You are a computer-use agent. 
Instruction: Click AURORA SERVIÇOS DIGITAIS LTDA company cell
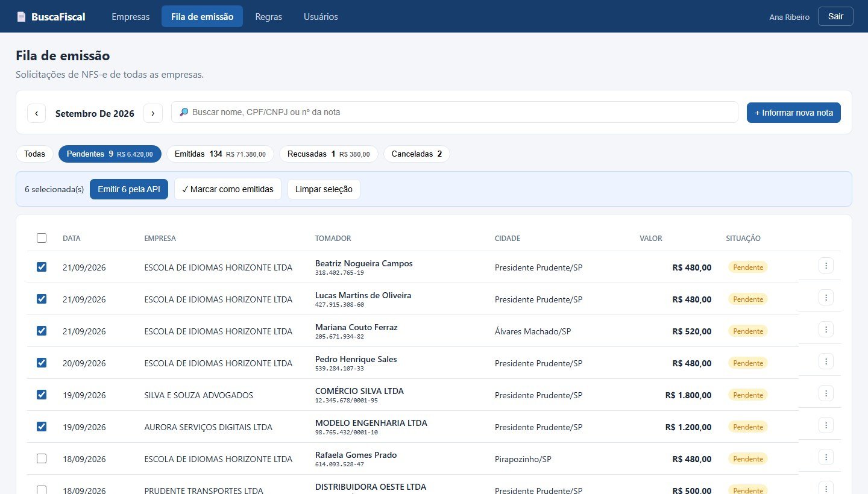209,427
